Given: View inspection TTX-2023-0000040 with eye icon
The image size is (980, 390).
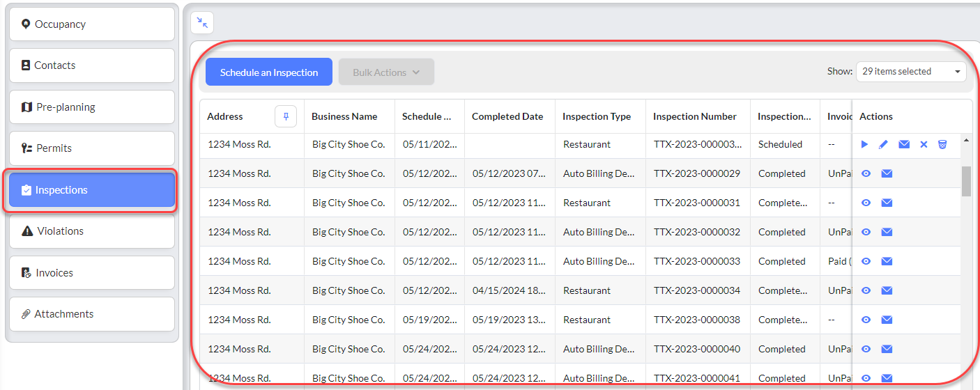Looking at the screenshot, I should pos(866,349).
